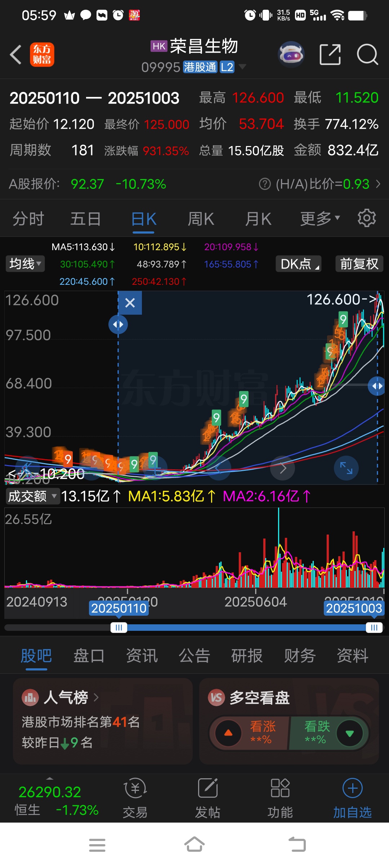Expand the Hang Seng index bar arrow
This screenshot has height=868, width=389.
[x=50, y=779]
